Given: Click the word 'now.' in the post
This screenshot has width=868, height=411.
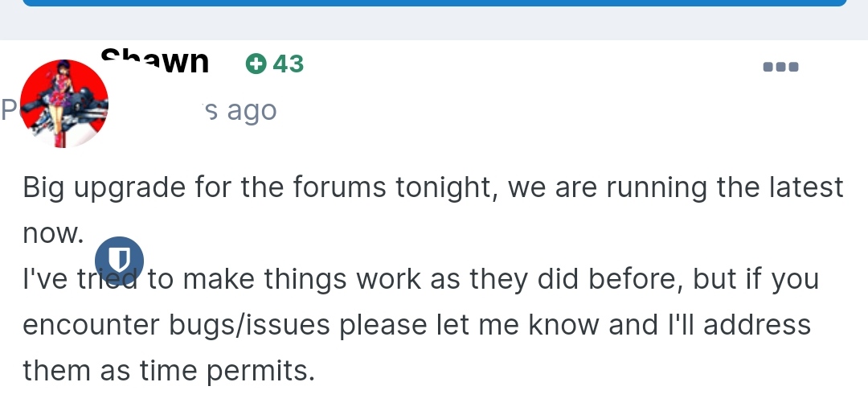Looking at the screenshot, I should point(53,233).
